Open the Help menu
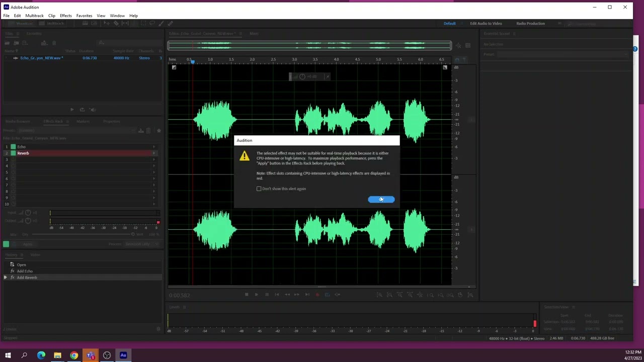 click(134, 16)
